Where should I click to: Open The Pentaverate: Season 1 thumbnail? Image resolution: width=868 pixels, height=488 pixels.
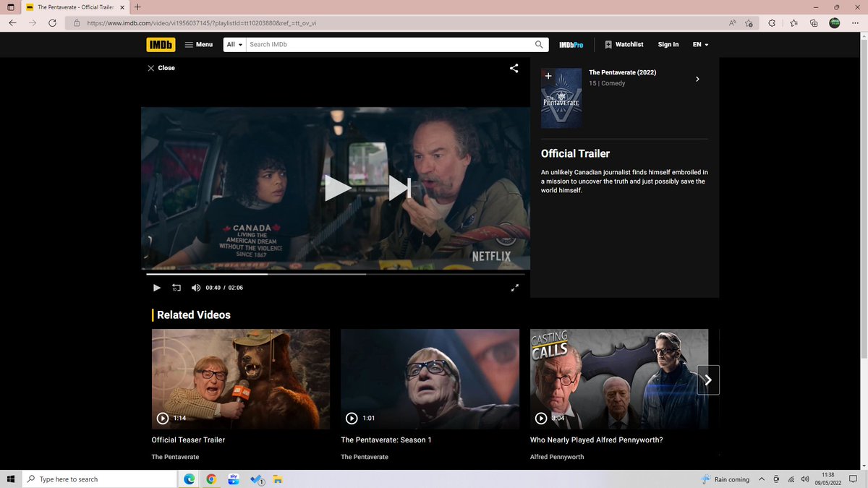coord(430,379)
